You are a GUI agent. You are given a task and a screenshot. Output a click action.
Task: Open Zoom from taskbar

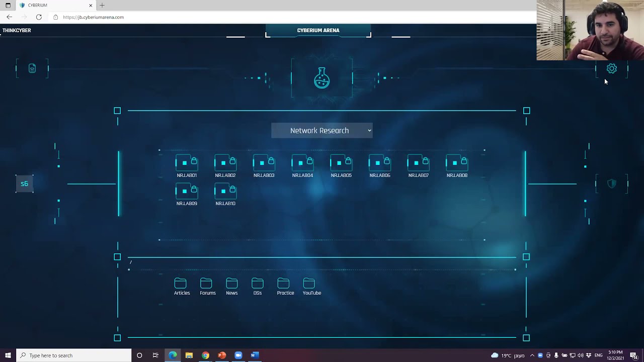pyautogui.click(x=238, y=355)
